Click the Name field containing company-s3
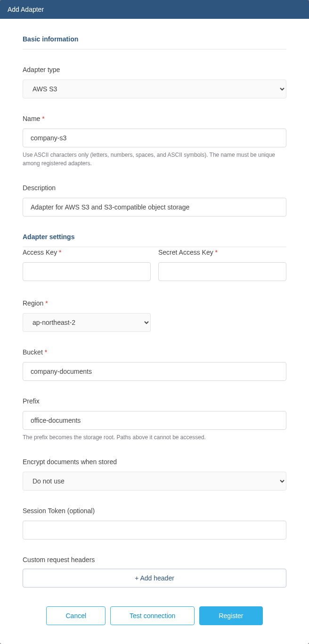 154,138
